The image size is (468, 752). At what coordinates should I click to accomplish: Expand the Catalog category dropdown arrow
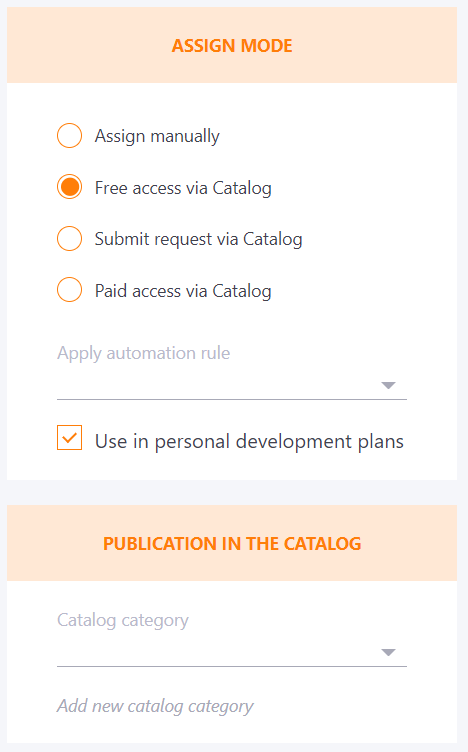tap(388, 652)
